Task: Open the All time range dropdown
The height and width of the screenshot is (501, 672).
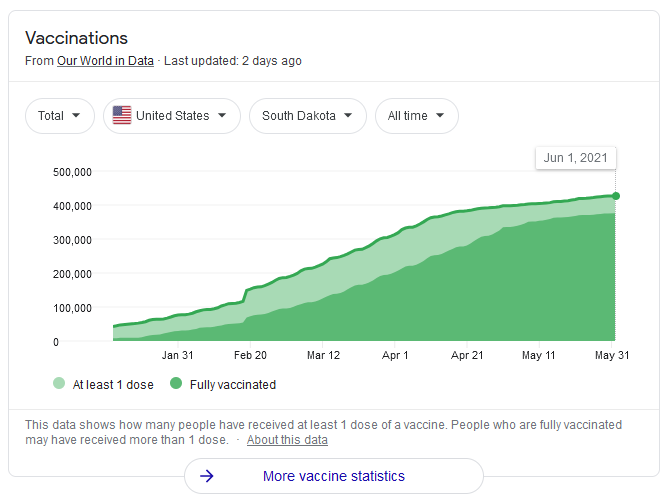Action: coord(417,116)
